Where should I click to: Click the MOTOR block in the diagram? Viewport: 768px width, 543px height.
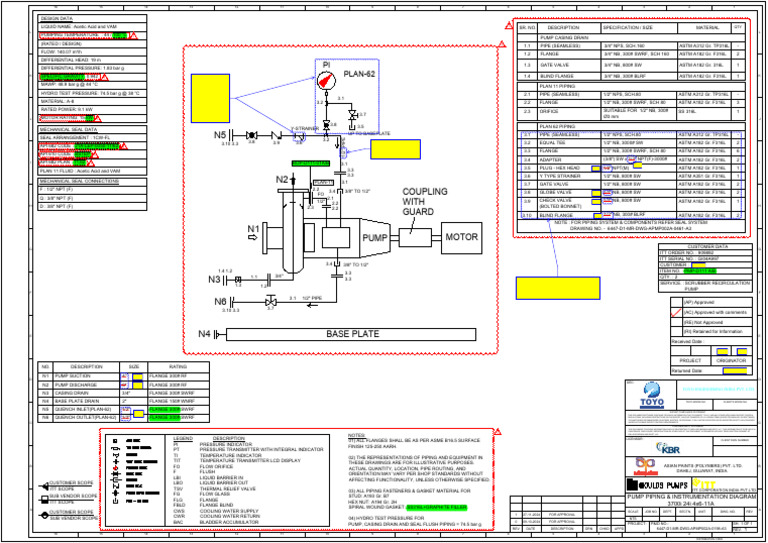click(461, 238)
